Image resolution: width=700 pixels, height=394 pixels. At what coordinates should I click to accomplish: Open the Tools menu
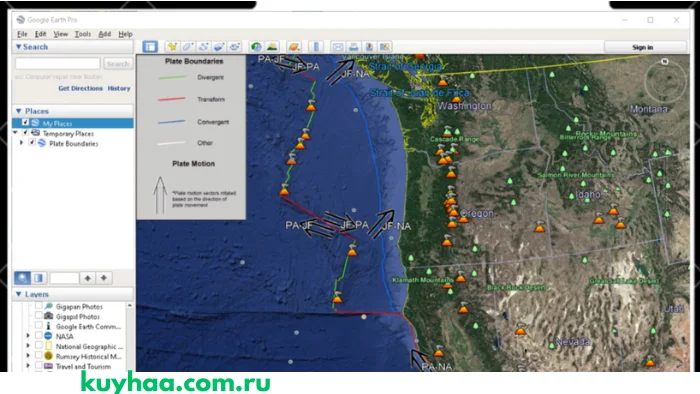pyautogui.click(x=83, y=34)
